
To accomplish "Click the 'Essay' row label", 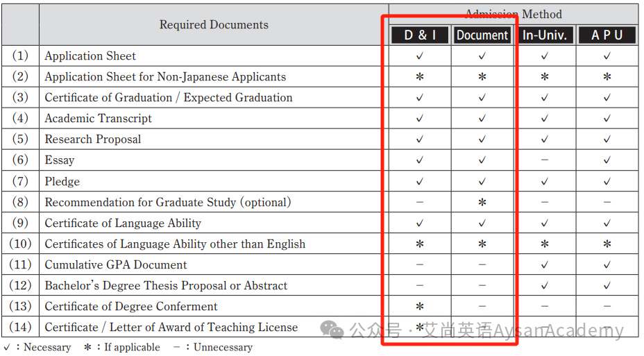I will pyautogui.click(x=60, y=160).
